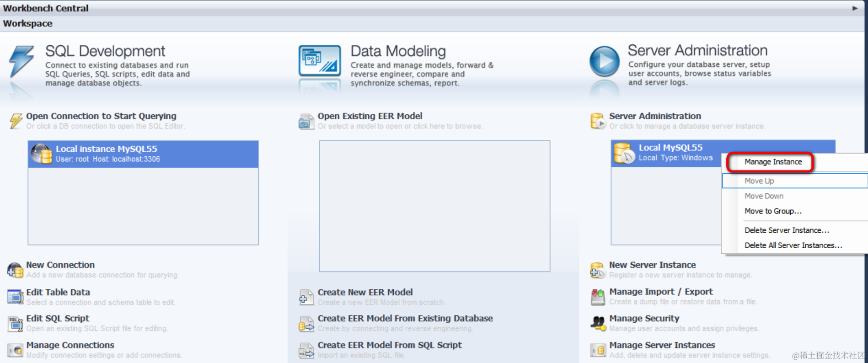Click the Edit Table Data icon
Screen dimensions: 868x363
click(15, 297)
